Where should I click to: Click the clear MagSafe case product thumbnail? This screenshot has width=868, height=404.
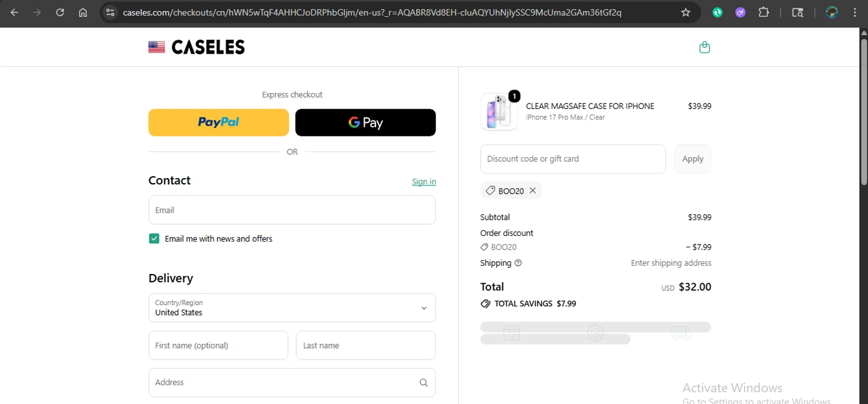(x=499, y=112)
